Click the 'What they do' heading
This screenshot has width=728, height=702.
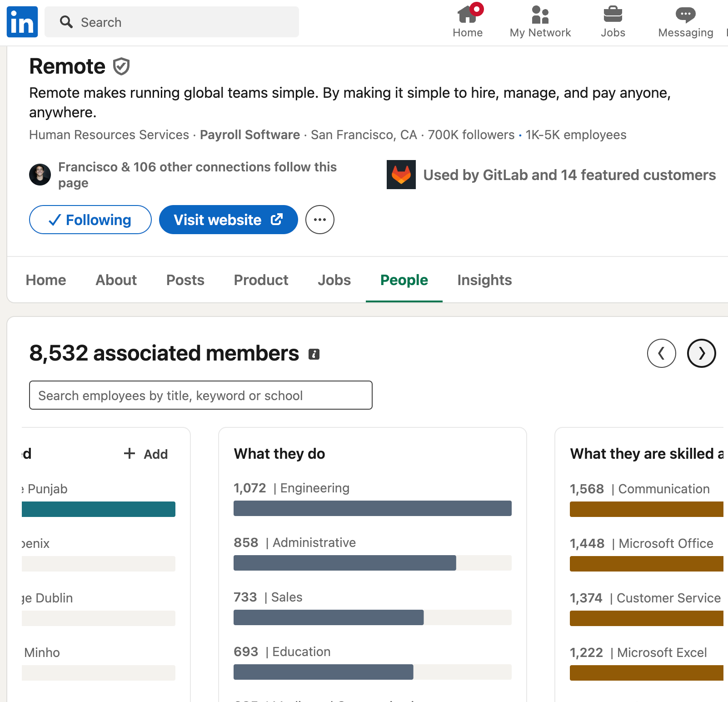(x=279, y=454)
